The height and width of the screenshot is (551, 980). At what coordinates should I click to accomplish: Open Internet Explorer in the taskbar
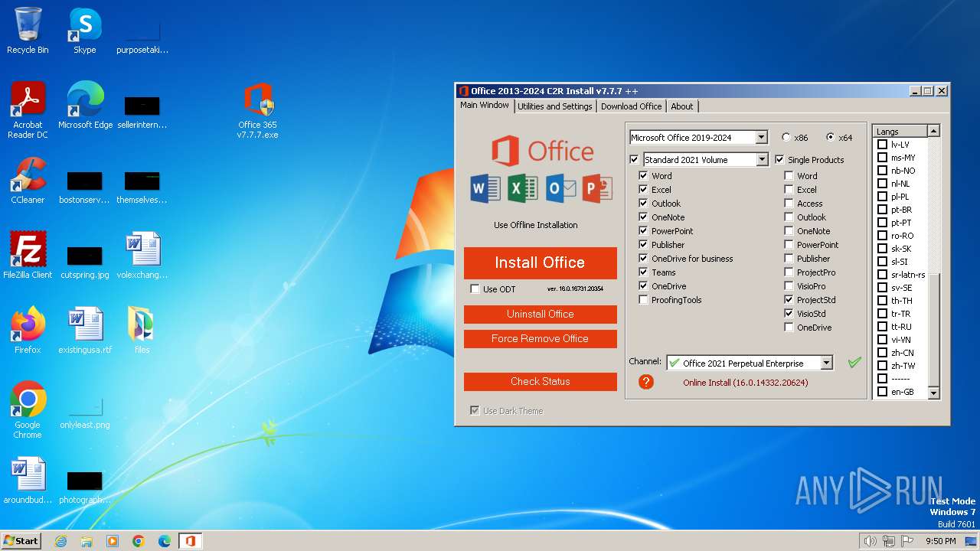pos(61,541)
